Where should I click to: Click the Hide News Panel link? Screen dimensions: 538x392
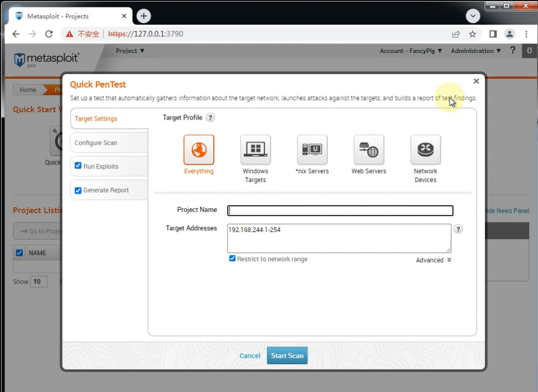point(507,211)
